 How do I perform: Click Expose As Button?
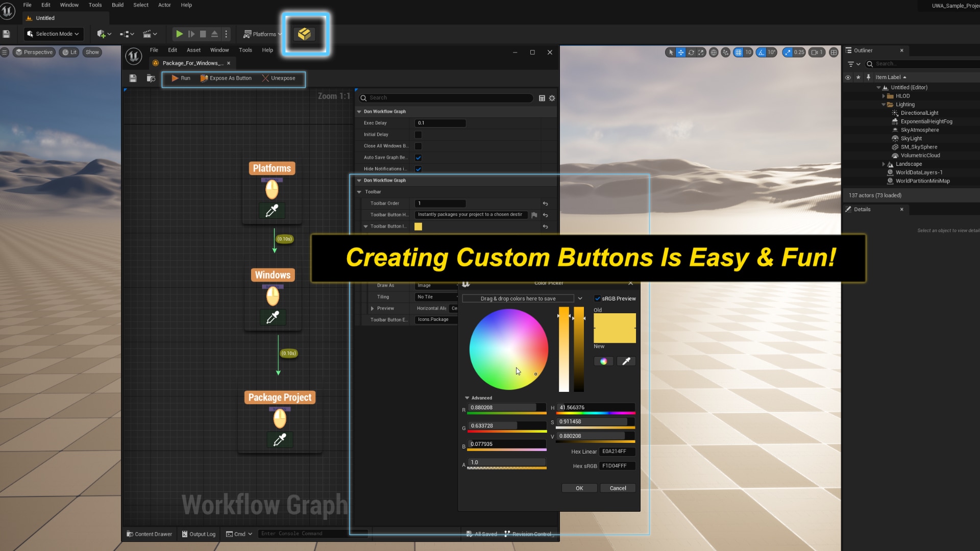coord(226,78)
